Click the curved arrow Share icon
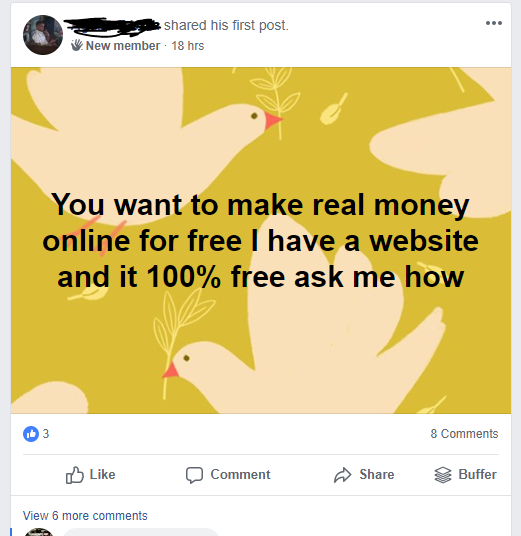521x536 pixels. 343,475
